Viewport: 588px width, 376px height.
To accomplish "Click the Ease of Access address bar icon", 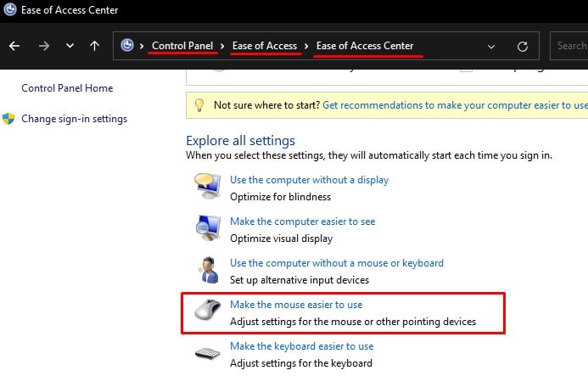I will click(x=127, y=45).
